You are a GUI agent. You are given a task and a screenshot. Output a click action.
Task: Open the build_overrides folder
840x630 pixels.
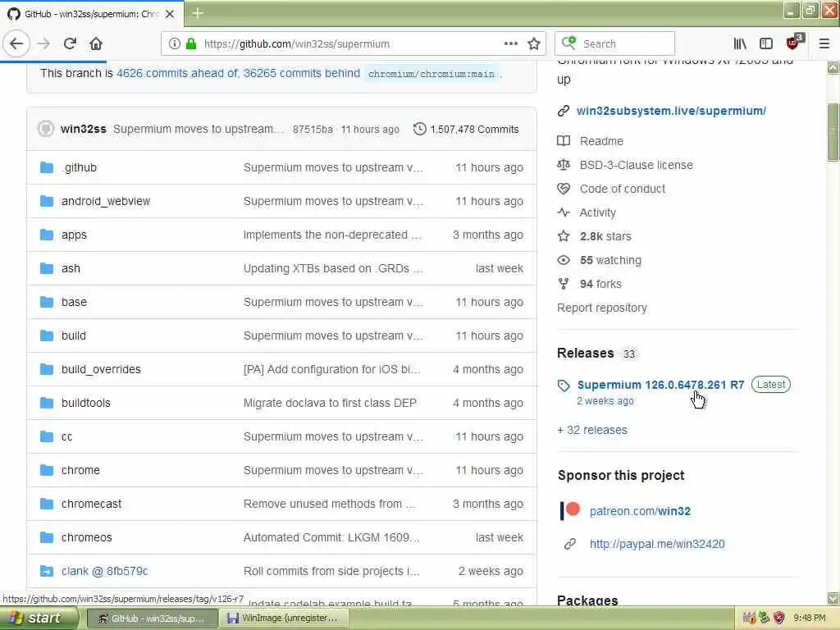(x=101, y=370)
